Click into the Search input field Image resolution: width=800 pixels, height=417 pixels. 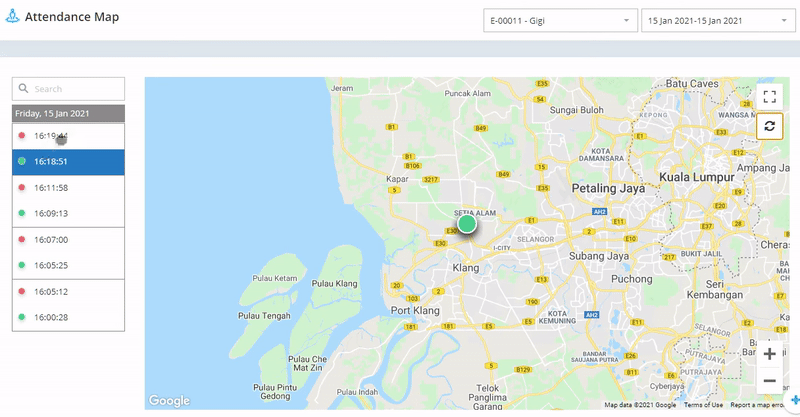(x=76, y=89)
